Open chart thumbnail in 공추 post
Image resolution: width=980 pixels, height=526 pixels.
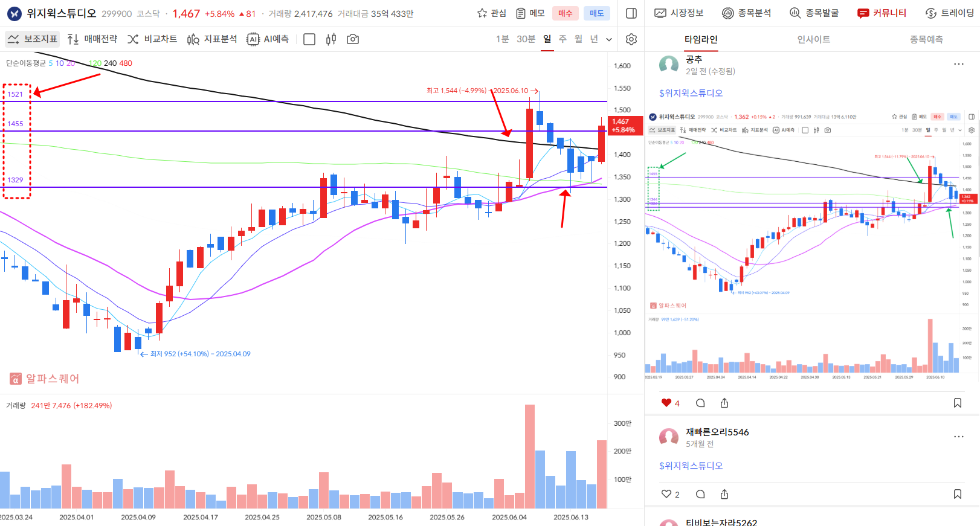click(811, 245)
